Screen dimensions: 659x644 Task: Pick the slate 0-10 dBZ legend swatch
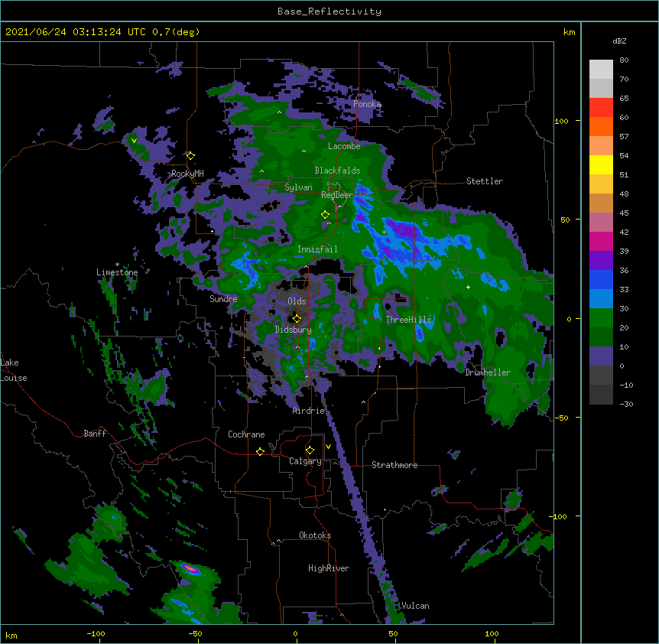601,356
